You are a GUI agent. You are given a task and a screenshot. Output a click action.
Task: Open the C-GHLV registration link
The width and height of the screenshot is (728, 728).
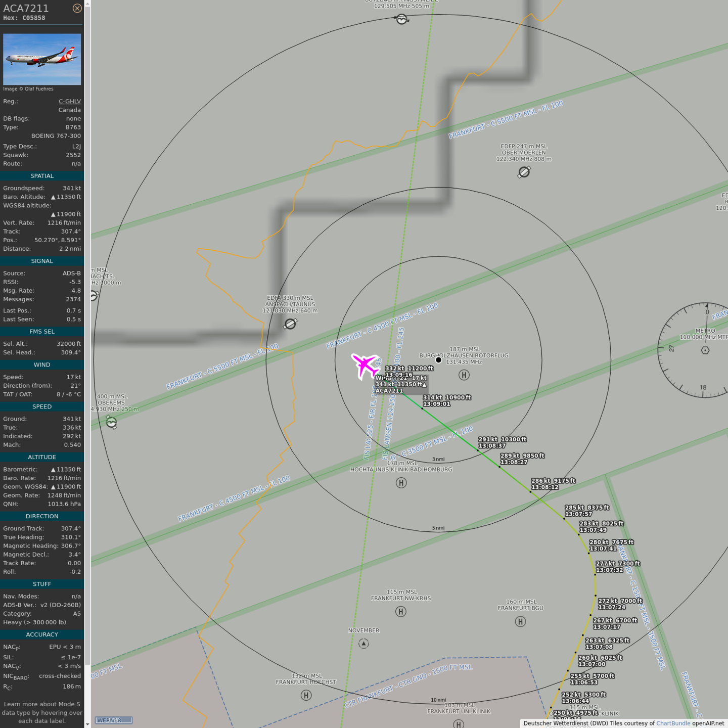pyautogui.click(x=69, y=101)
